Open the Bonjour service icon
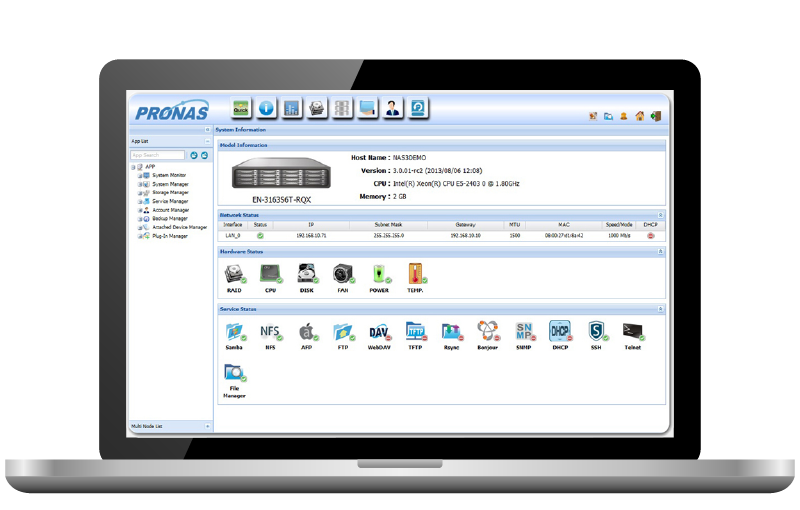 tap(488, 332)
